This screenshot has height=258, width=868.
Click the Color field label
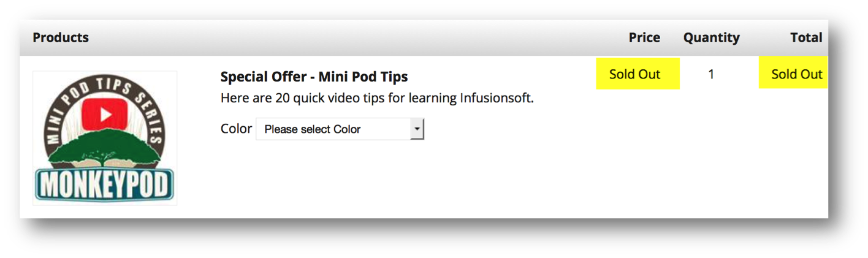236,129
